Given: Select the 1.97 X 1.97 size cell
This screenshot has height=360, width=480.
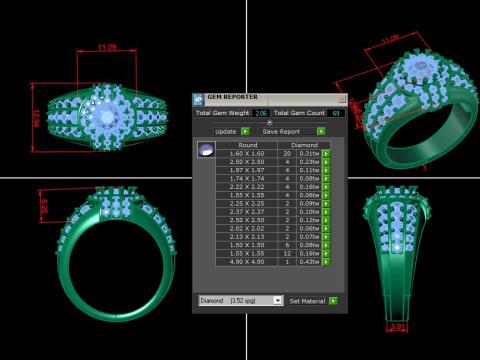Looking at the screenshot, I should click(247, 170).
